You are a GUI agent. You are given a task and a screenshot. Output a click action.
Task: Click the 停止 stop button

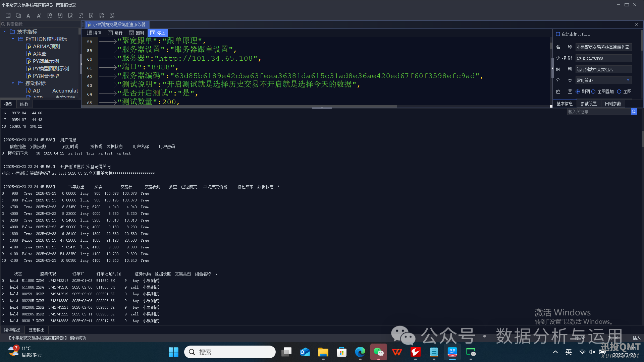pyautogui.click(x=158, y=33)
